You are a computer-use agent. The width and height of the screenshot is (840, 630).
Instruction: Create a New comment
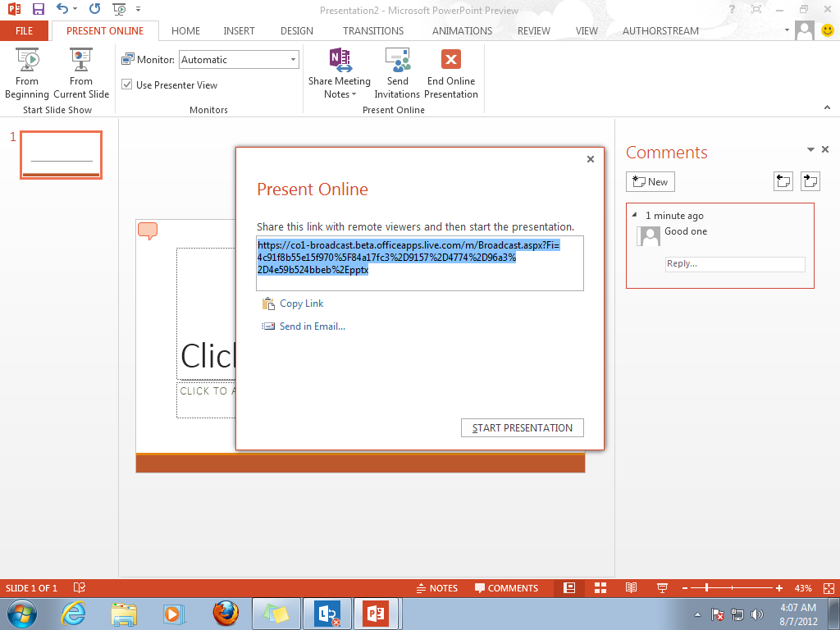click(650, 181)
